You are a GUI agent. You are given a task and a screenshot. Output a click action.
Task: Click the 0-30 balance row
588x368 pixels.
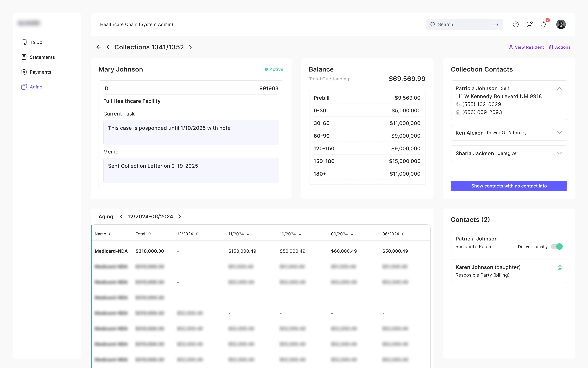tap(367, 110)
